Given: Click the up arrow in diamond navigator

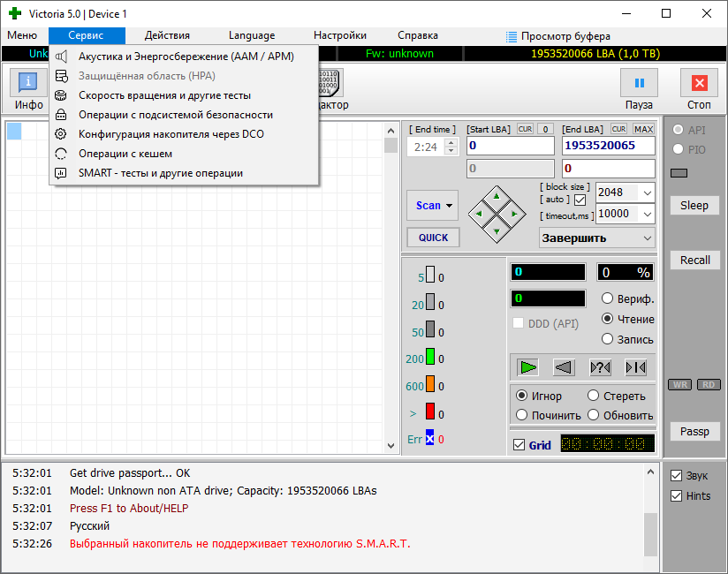Looking at the screenshot, I should 497,196.
